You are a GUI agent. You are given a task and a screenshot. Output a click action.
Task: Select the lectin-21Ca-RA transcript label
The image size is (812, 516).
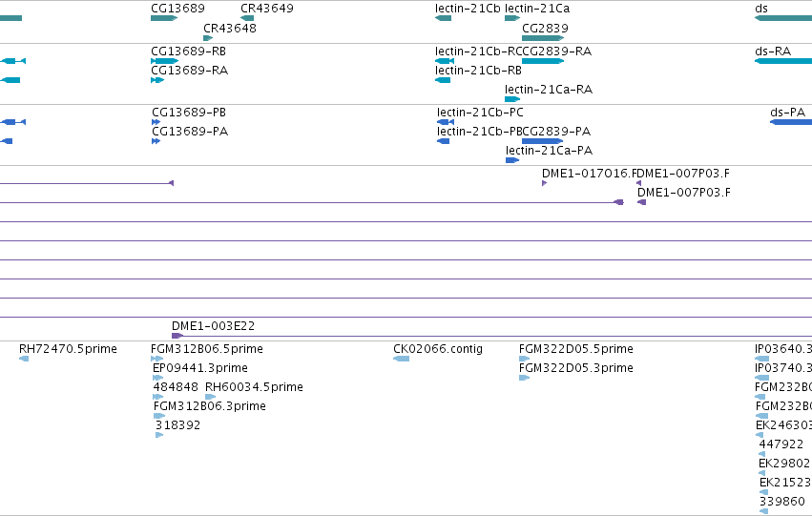(549, 89)
